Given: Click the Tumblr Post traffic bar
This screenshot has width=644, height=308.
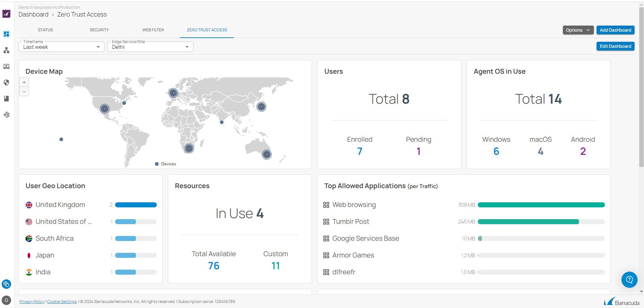Looking at the screenshot, I should point(541,222).
